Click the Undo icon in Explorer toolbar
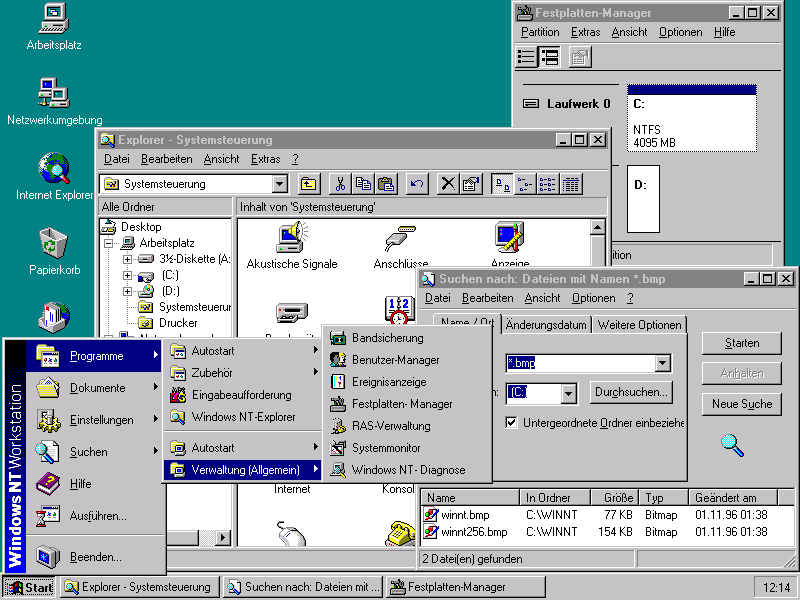The image size is (800, 600). coord(416,184)
